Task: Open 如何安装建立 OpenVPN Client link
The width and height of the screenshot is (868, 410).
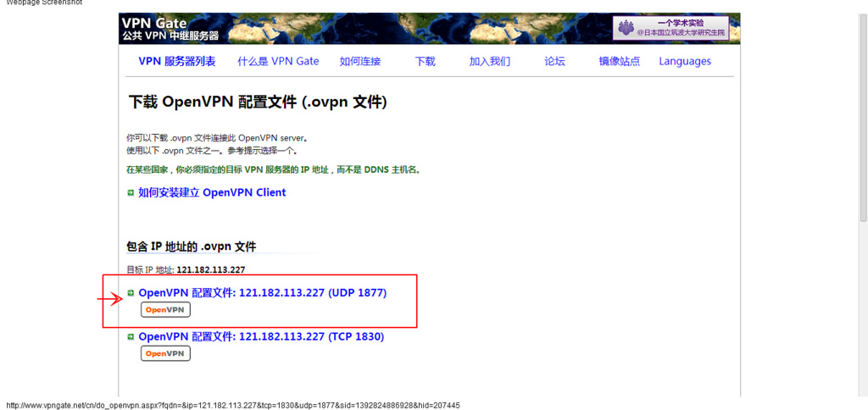Action: tap(212, 192)
